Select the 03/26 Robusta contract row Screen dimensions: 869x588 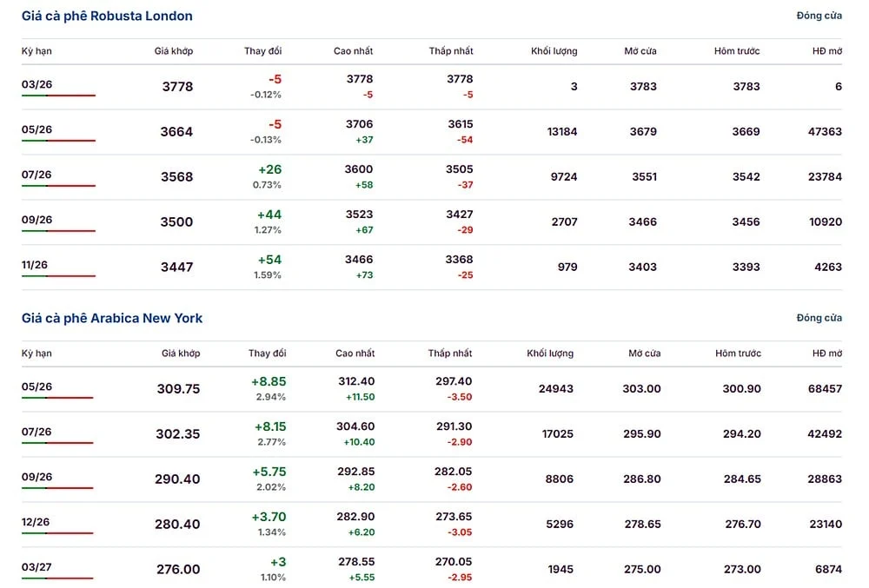36,84
